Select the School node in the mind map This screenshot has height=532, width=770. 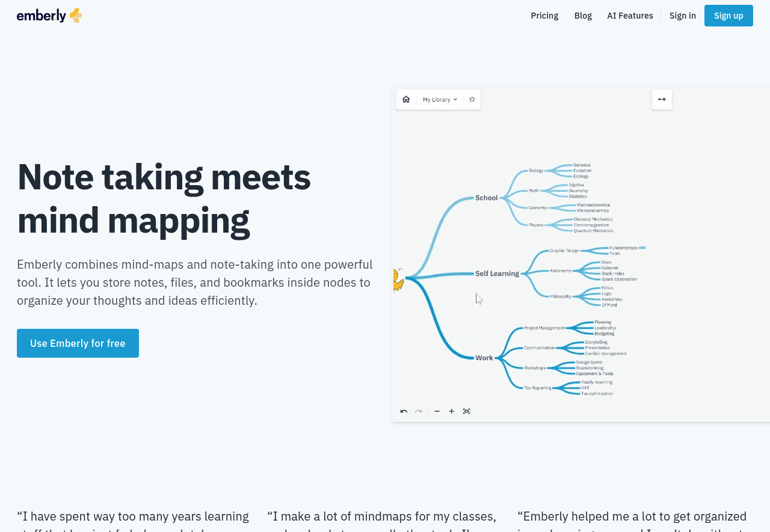coord(486,198)
